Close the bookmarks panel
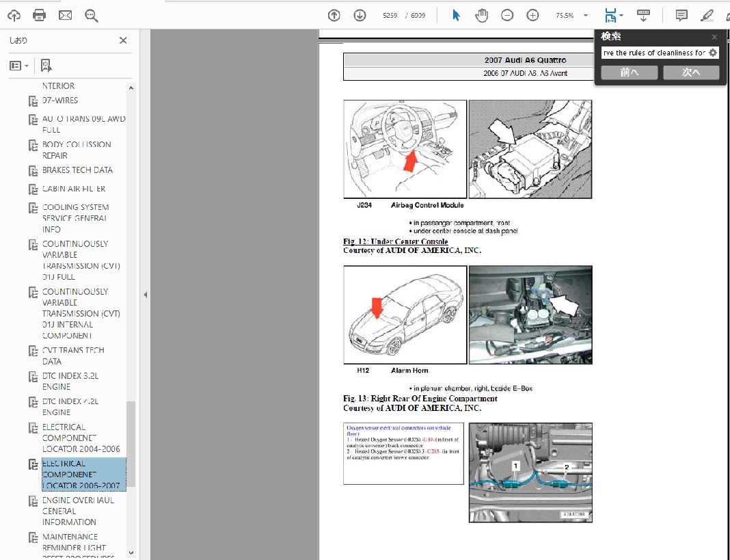 (123, 40)
